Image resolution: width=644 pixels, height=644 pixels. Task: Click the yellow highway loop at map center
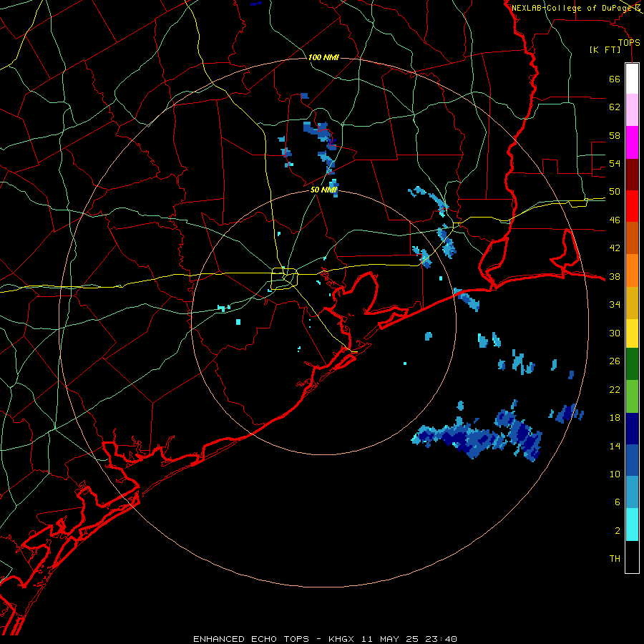point(284,278)
